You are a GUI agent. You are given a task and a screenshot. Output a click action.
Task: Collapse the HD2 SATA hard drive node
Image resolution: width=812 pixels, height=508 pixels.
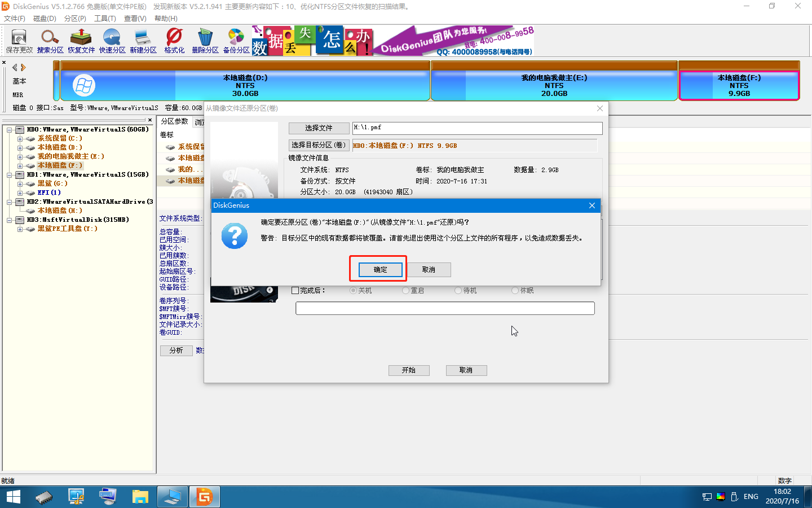(x=10, y=202)
